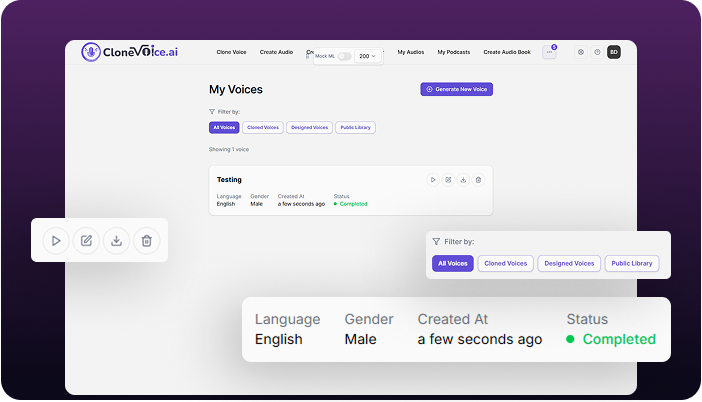
Task: Go to My Podcasts in the navigation
Action: (x=453, y=52)
